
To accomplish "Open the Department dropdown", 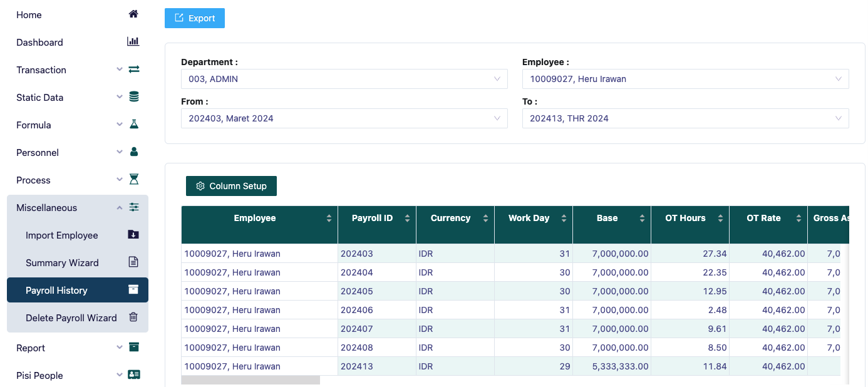I will tap(344, 79).
